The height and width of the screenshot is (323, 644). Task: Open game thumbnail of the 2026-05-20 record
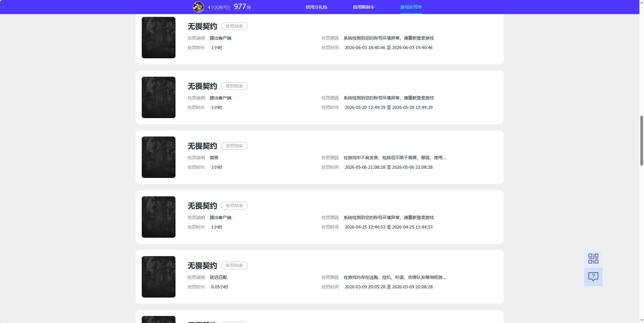coord(159,97)
